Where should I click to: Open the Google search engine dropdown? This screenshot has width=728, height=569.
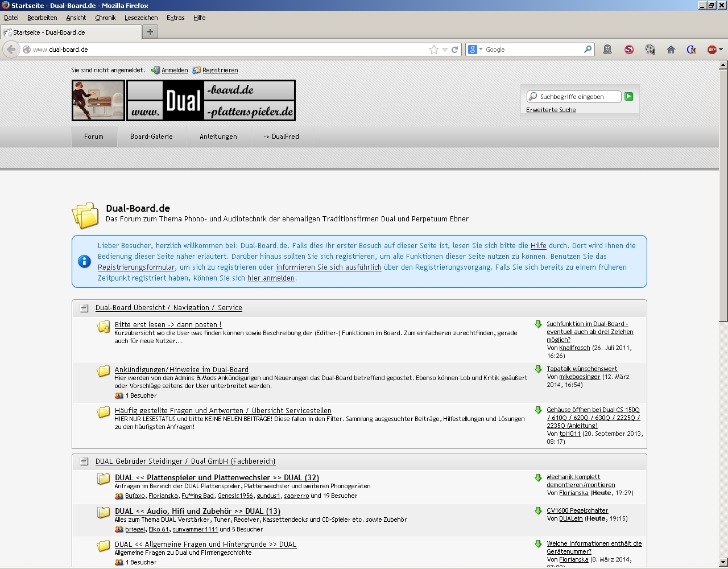pyautogui.click(x=475, y=50)
